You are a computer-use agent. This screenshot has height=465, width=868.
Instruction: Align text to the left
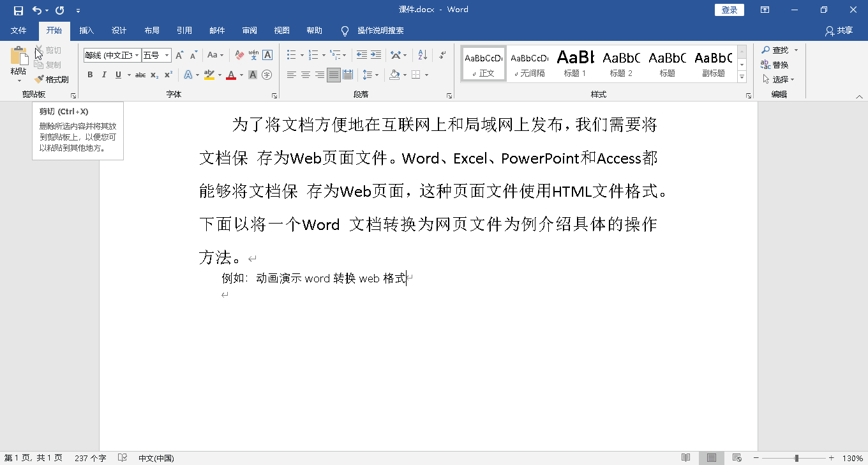[292, 75]
